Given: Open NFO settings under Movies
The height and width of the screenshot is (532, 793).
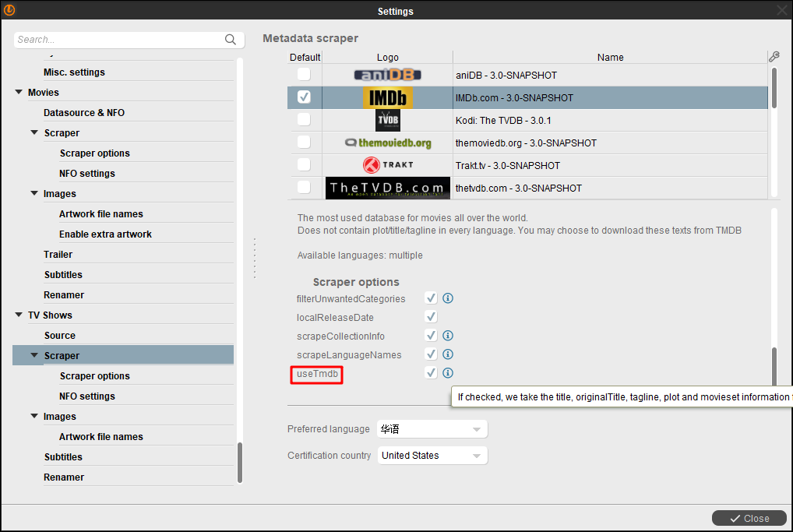Looking at the screenshot, I should click(x=87, y=174).
